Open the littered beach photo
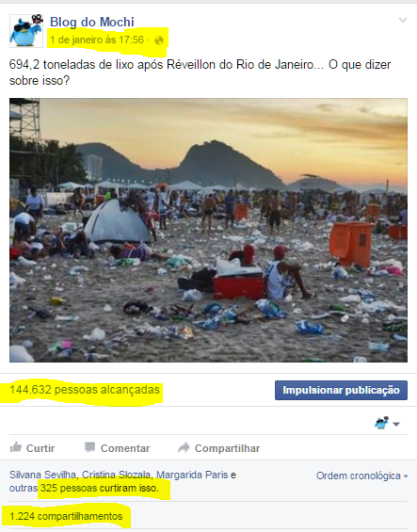Viewport: 417px width, 532px height. pyautogui.click(x=208, y=230)
